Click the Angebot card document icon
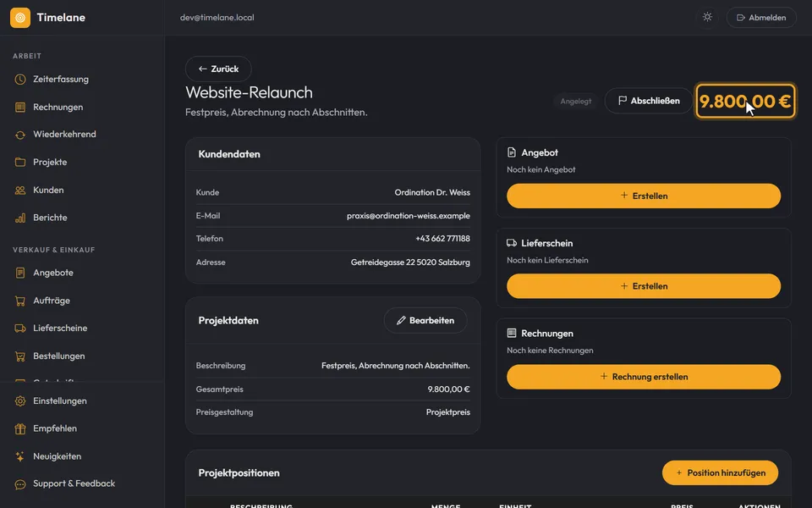The height and width of the screenshot is (508, 812). [512, 152]
